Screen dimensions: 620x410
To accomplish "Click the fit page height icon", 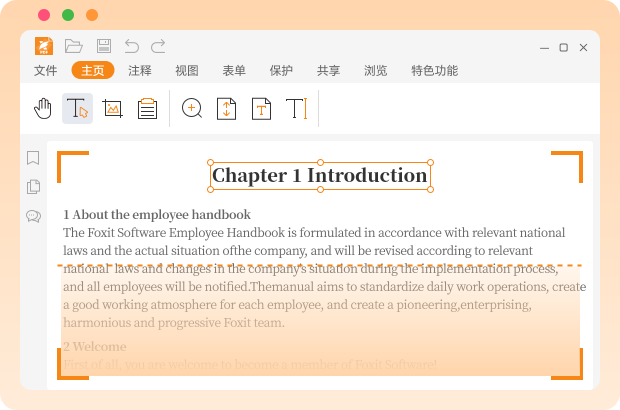I will pyautogui.click(x=227, y=108).
